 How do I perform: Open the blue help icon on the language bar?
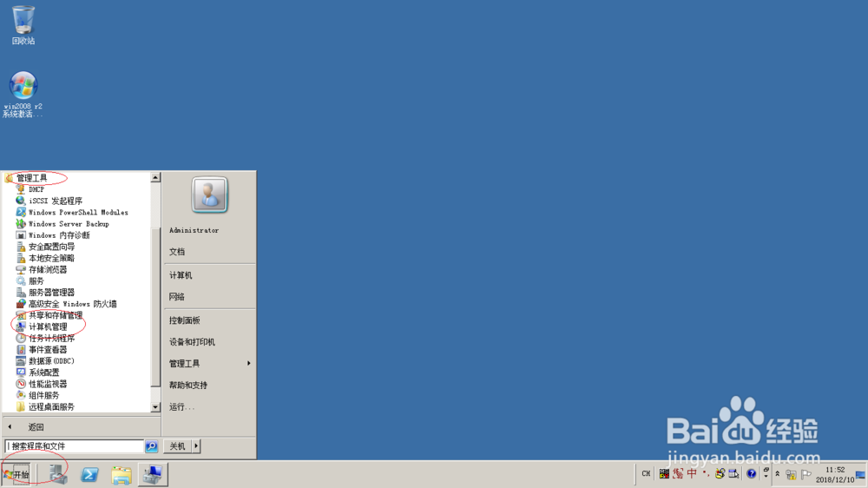click(751, 473)
